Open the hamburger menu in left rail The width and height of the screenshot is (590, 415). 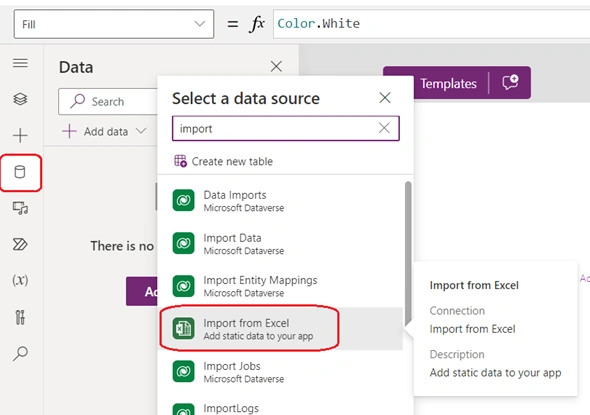click(x=20, y=63)
